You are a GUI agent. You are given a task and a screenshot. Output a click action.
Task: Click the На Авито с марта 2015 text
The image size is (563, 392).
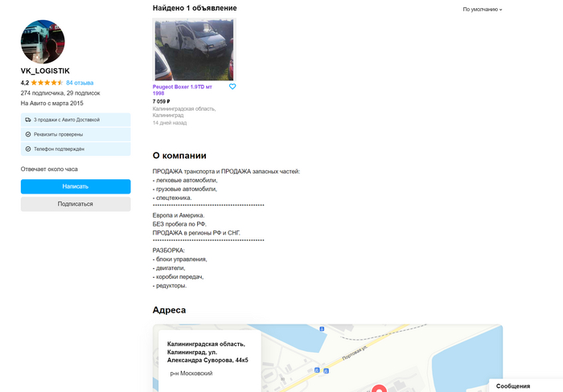pyautogui.click(x=52, y=104)
